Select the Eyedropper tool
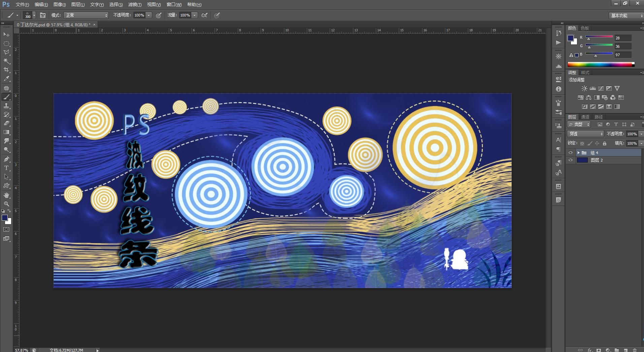The width and height of the screenshot is (644, 352). click(x=6, y=78)
